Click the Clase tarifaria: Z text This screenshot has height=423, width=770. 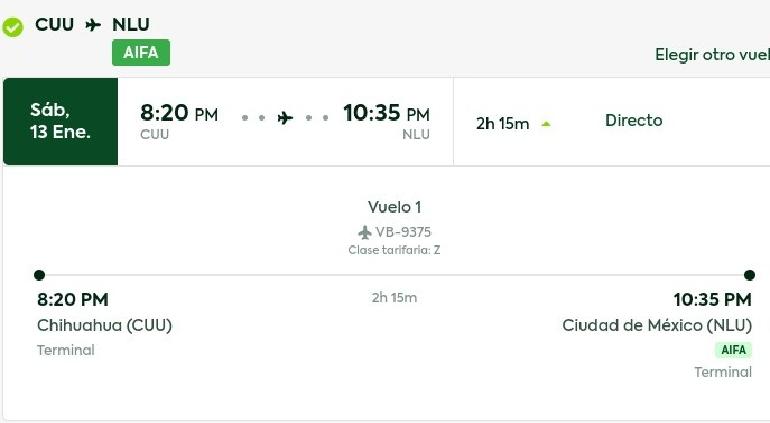394,250
